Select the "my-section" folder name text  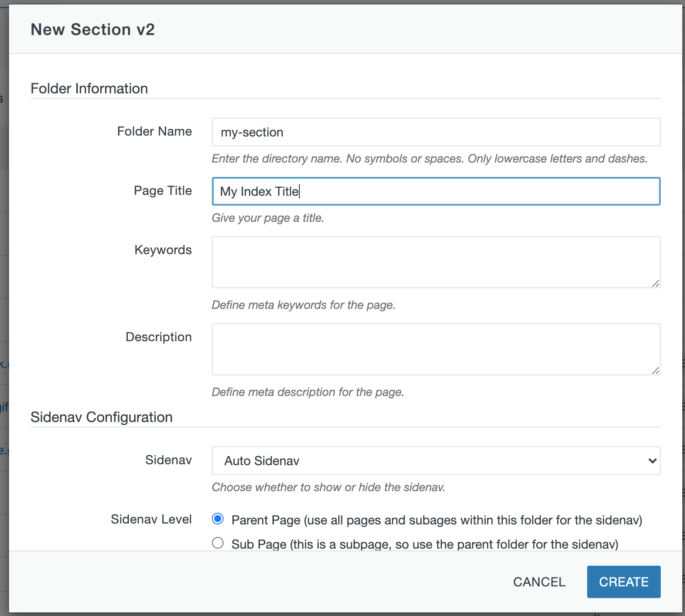[252, 132]
